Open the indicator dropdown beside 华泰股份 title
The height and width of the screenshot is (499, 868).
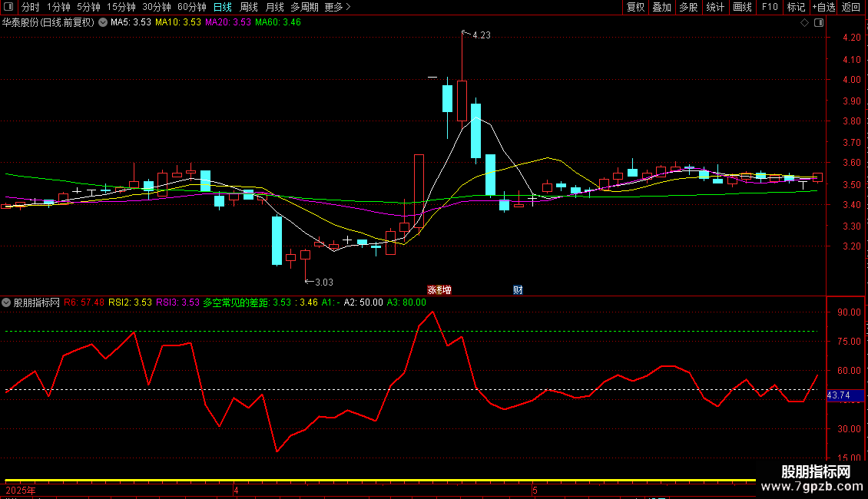(103, 22)
